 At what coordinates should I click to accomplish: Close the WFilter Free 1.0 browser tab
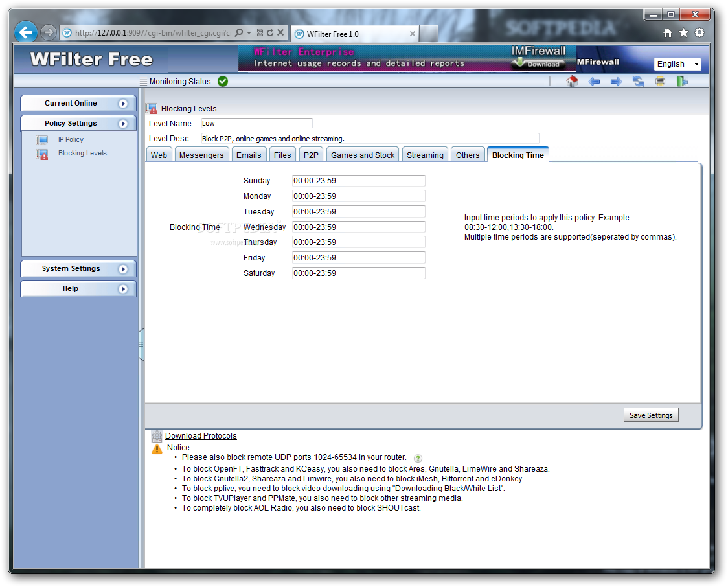click(413, 34)
